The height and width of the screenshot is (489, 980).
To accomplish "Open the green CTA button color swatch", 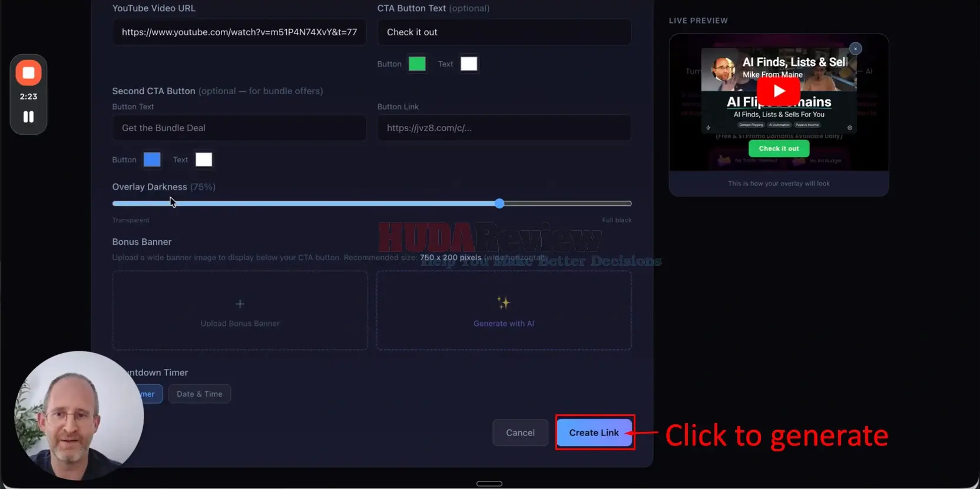I will pos(417,64).
